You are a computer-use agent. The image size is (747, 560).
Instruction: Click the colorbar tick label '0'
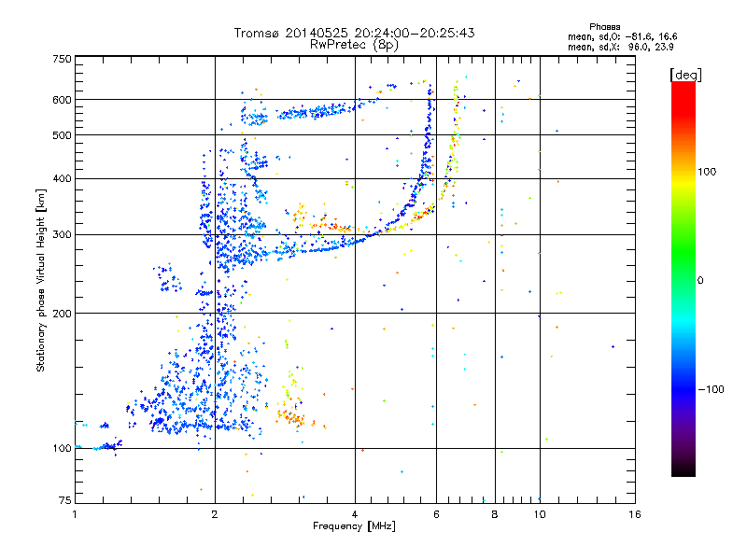[x=700, y=281]
